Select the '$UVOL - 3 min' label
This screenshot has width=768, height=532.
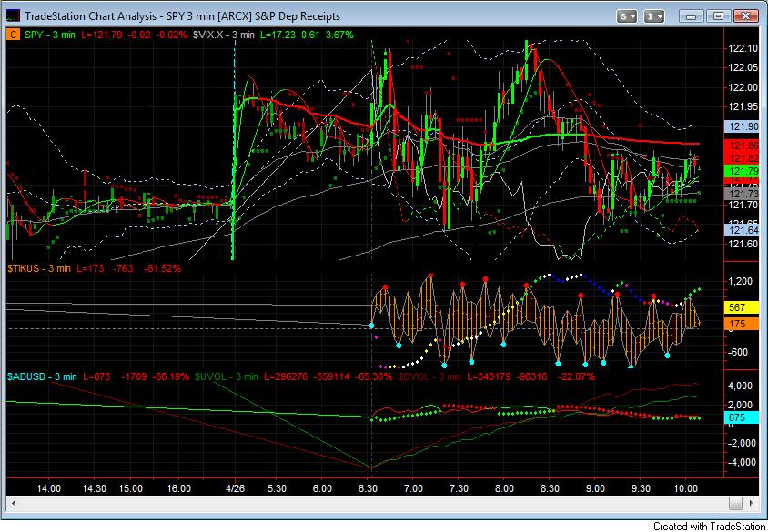[226, 376]
